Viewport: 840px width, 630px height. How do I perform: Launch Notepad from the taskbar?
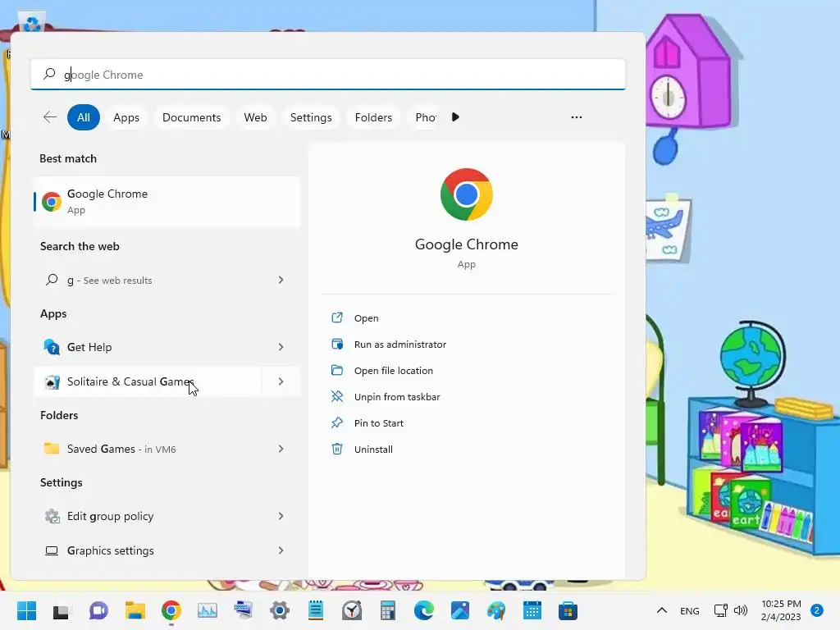click(316, 610)
